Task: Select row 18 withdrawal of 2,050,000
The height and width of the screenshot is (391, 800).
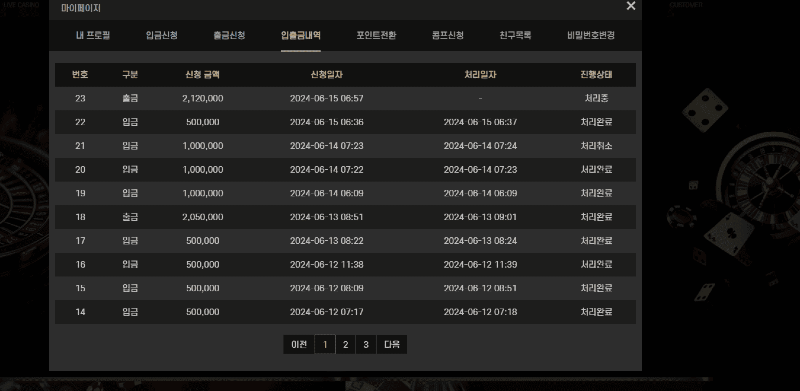Action: pos(345,217)
